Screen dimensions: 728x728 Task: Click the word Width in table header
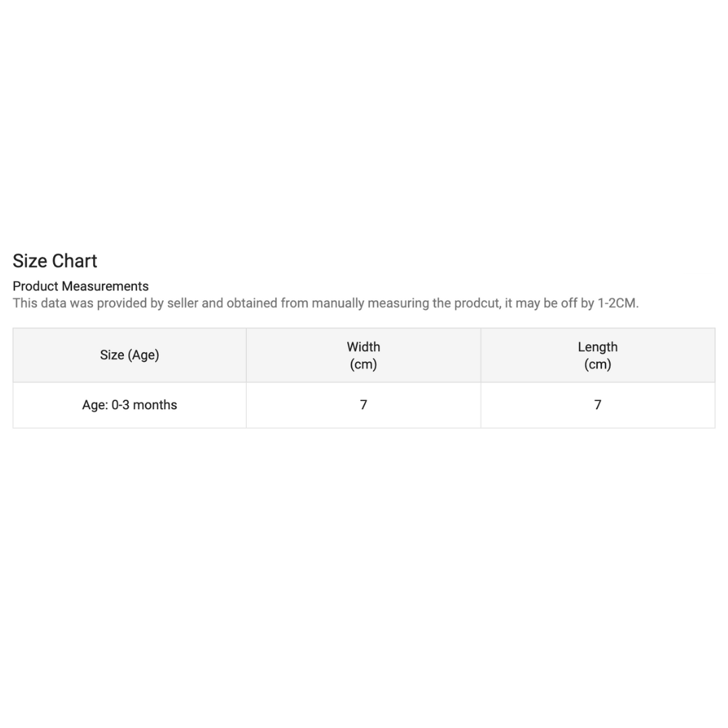click(x=363, y=347)
